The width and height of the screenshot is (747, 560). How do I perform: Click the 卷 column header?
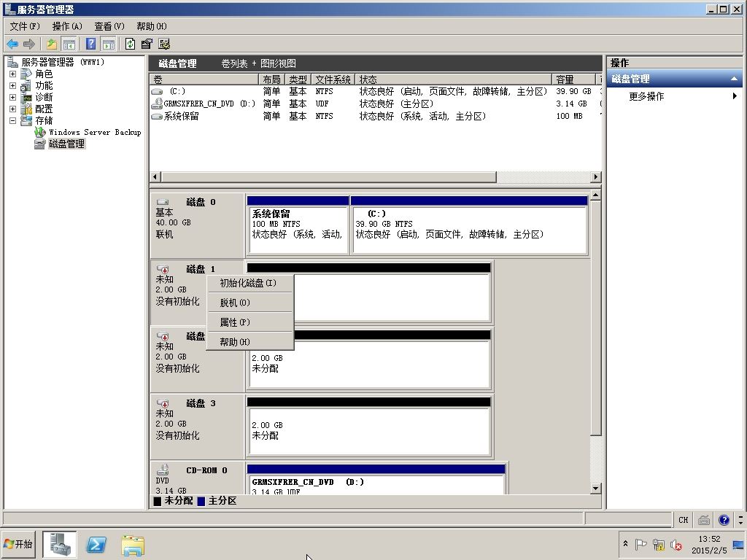[x=204, y=79]
